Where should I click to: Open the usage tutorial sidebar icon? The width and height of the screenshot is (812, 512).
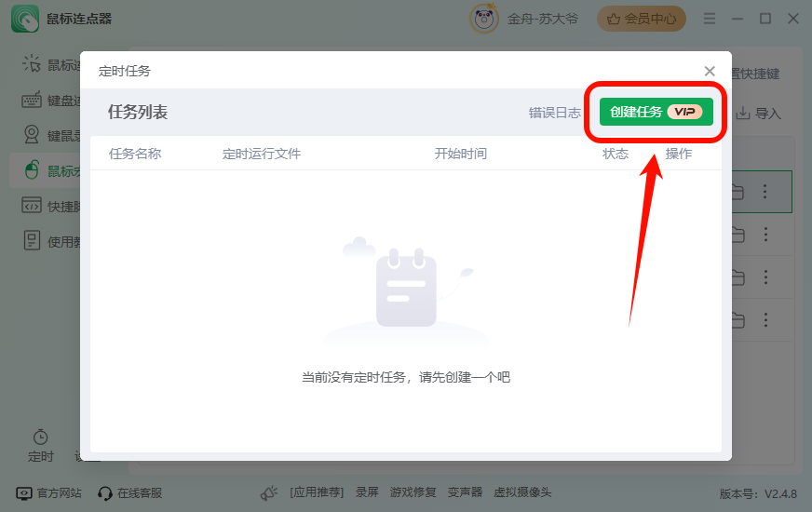(32, 240)
